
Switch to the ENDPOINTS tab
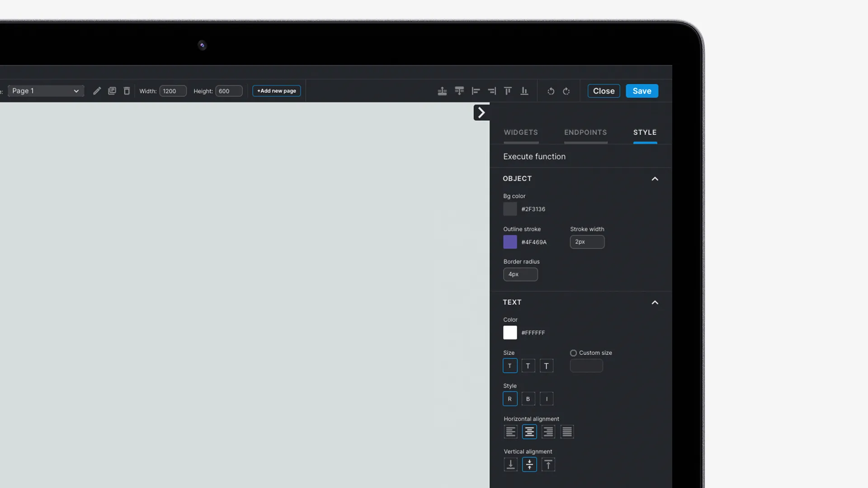point(585,132)
